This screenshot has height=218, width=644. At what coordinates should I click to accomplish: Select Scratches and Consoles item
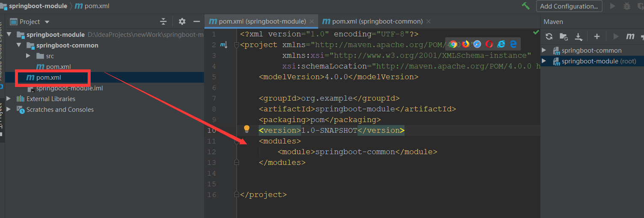coord(55,109)
